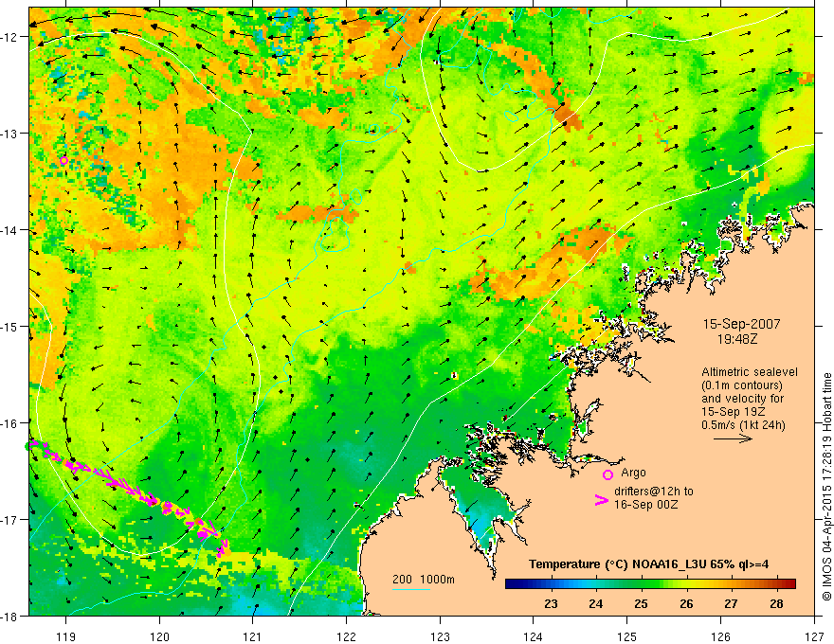Click the 'Argo' legend label
This screenshot has width=834, height=644.
pyautogui.click(x=633, y=473)
